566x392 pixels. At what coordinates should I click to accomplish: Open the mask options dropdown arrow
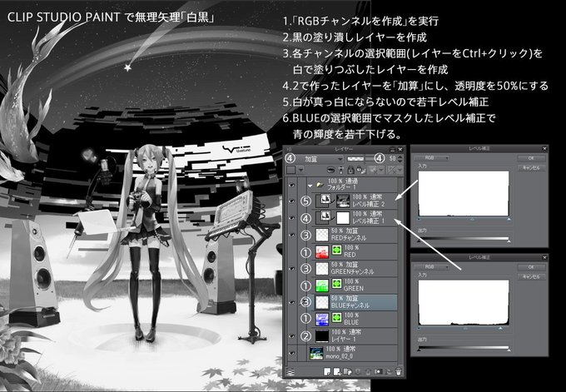381,170
